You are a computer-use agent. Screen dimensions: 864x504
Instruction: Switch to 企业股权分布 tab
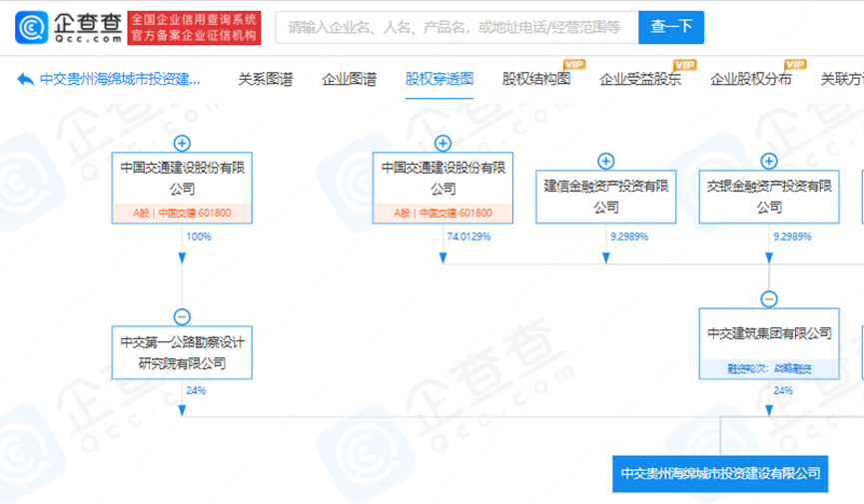tap(750, 79)
